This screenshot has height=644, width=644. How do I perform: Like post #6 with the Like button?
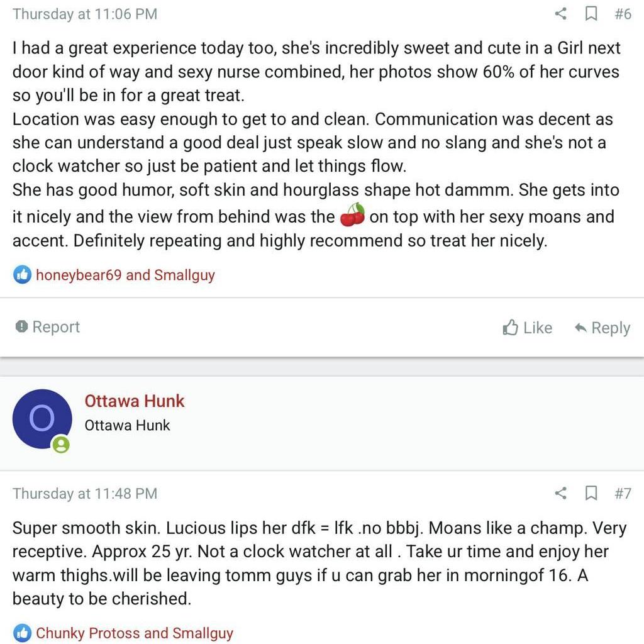[x=528, y=328]
